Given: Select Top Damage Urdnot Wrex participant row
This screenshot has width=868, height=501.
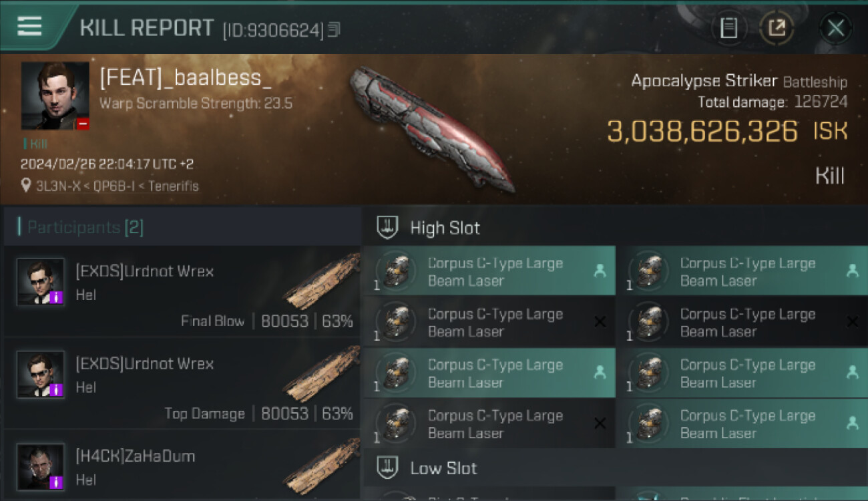Looking at the screenshot, I should pyautogui.click(x=182, y=383).
